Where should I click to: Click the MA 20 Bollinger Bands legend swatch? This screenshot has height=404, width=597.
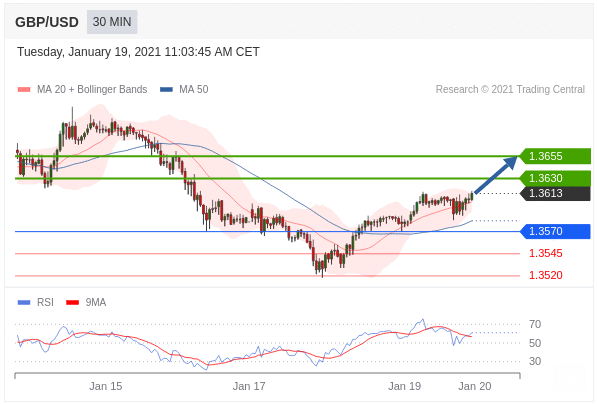pyautogui.click(x=24, y=89)
